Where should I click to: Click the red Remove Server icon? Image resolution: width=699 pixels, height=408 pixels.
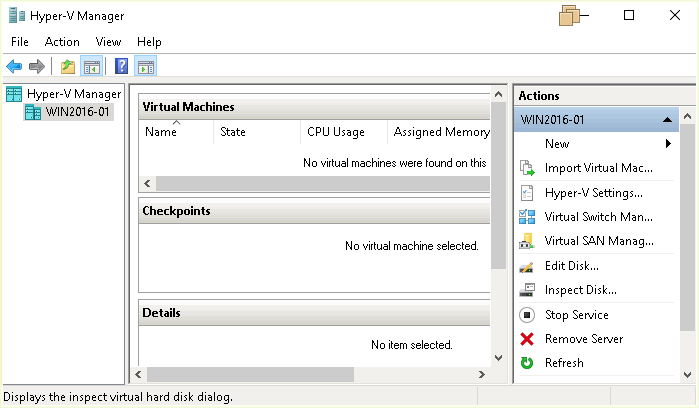[527, 339]
